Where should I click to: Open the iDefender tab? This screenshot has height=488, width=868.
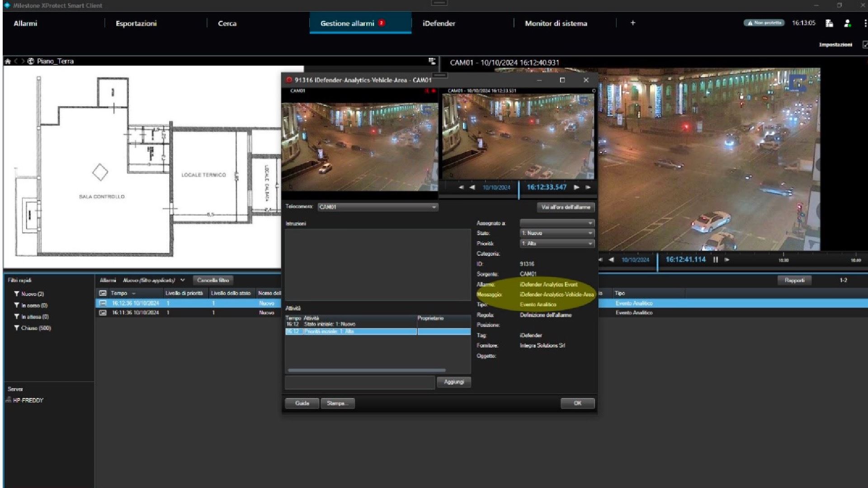pos(439,23)
